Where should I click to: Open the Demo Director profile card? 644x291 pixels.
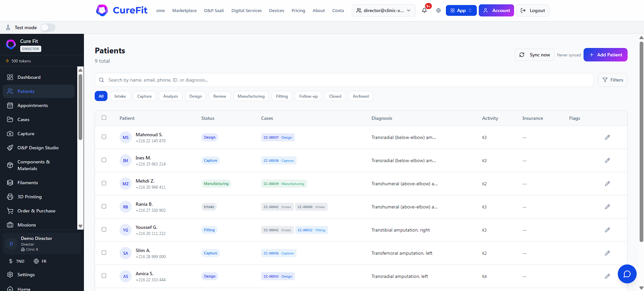(42, 244)
